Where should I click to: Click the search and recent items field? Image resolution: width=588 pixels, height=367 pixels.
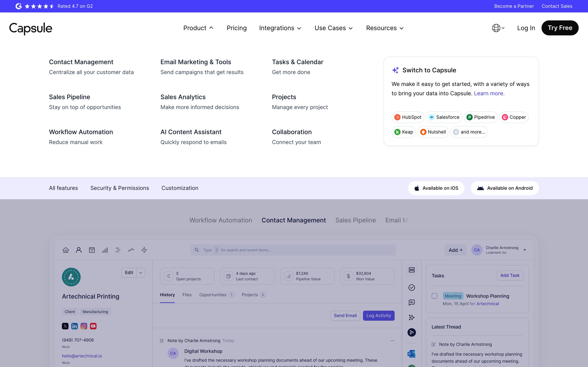pos(293,250)
